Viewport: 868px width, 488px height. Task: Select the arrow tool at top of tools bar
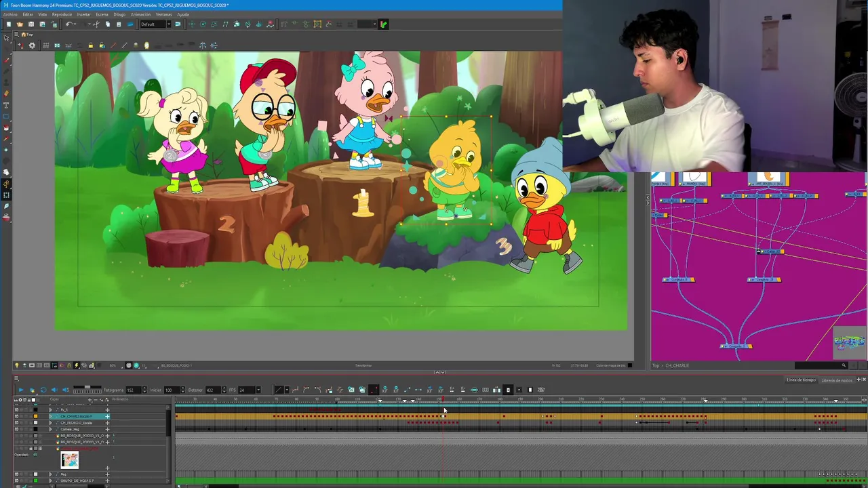(x=6, y=37)
